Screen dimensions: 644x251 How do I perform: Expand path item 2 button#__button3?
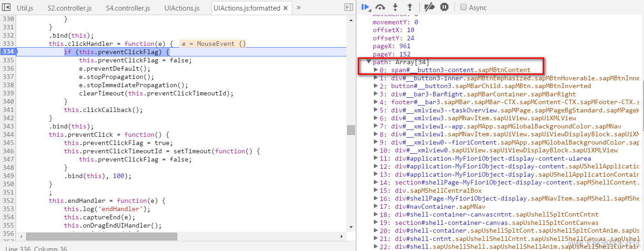[x=376, y=86]
